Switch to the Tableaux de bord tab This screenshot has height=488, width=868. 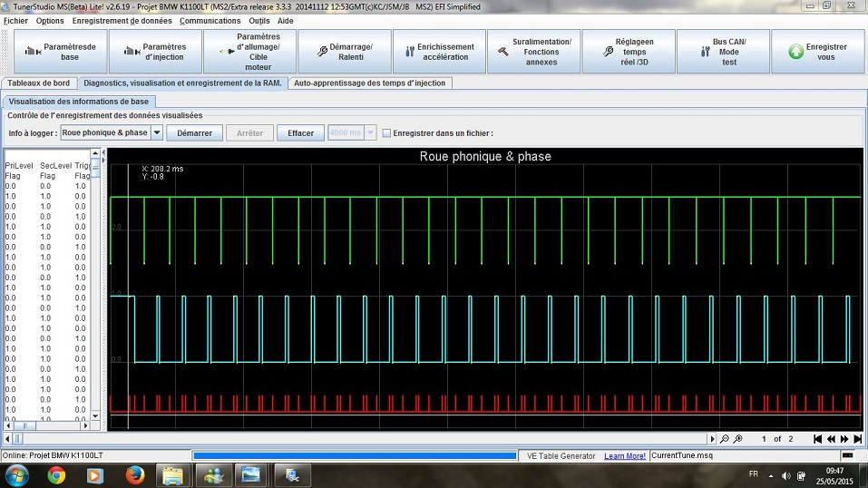(x=38, y=83)
